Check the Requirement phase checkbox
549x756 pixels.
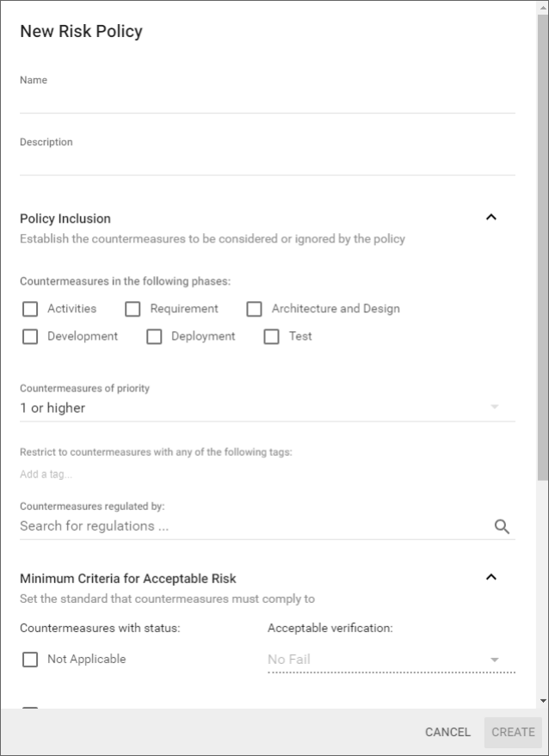(x=133, y=309)
